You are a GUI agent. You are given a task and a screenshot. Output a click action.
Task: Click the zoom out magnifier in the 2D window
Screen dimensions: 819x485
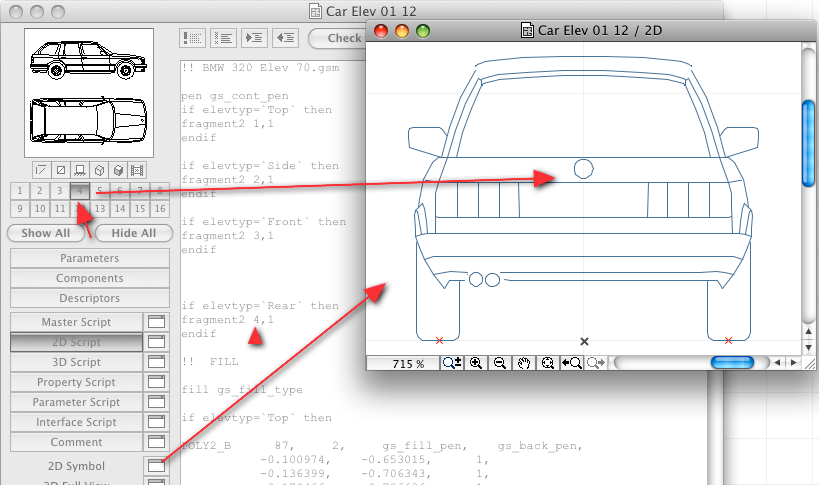(x=500, y=363)
